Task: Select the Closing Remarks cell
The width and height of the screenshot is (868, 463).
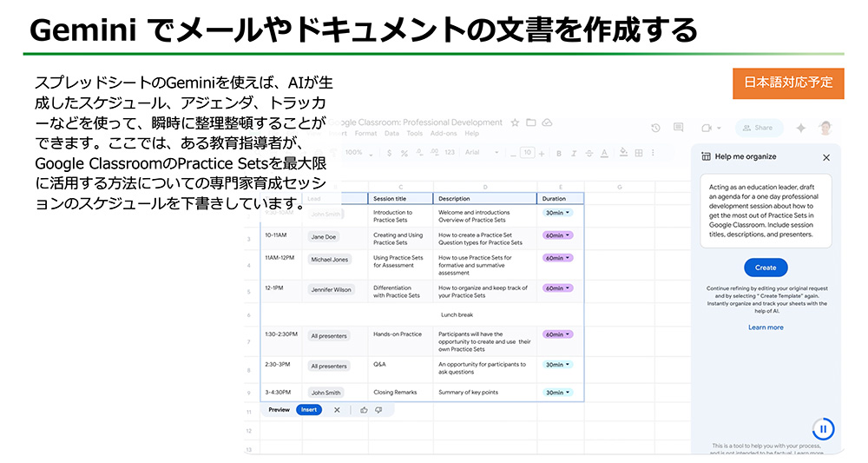Action: pos(401,392)
